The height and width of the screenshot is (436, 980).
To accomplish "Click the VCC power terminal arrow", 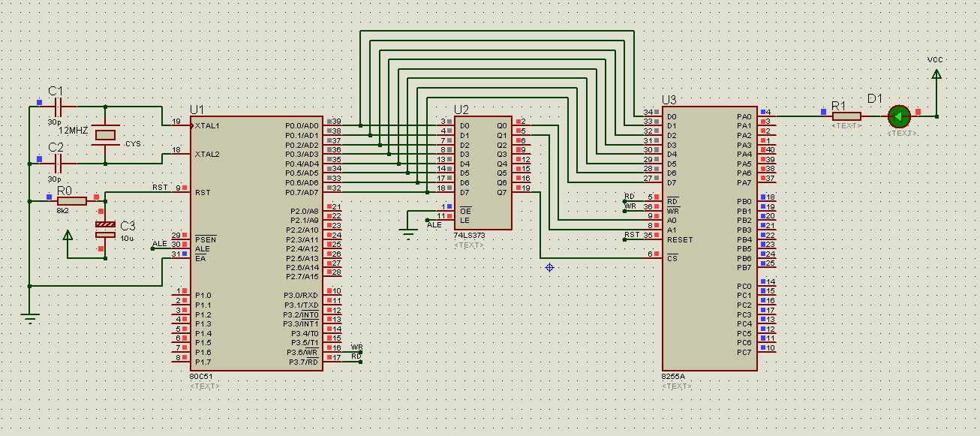I will pos(936,74).
